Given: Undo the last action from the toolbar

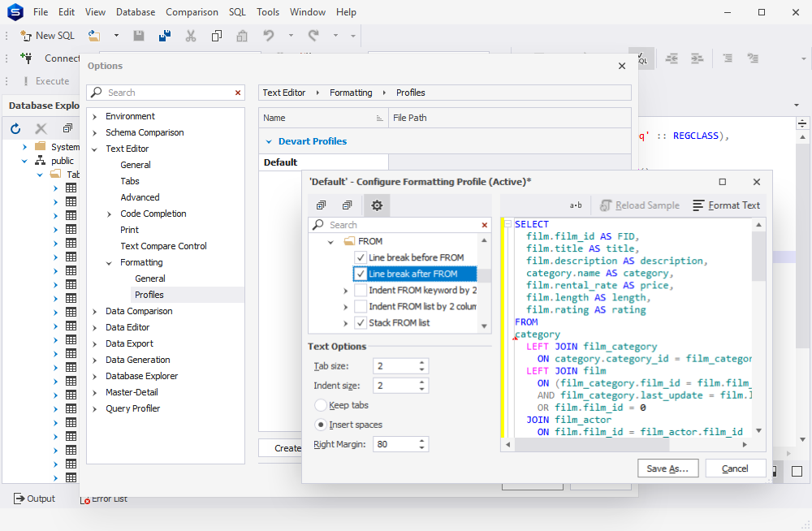Looking at the screenshot, I should pos(268,36).
